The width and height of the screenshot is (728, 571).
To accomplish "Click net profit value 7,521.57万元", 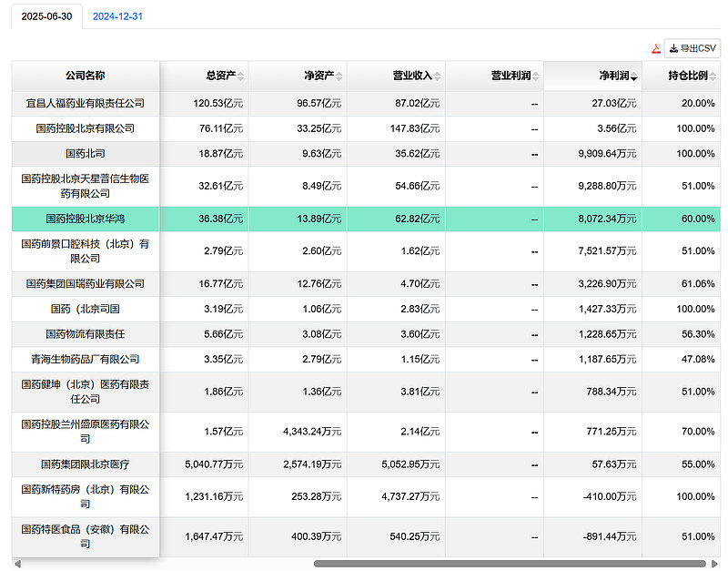I will (607, 250).
